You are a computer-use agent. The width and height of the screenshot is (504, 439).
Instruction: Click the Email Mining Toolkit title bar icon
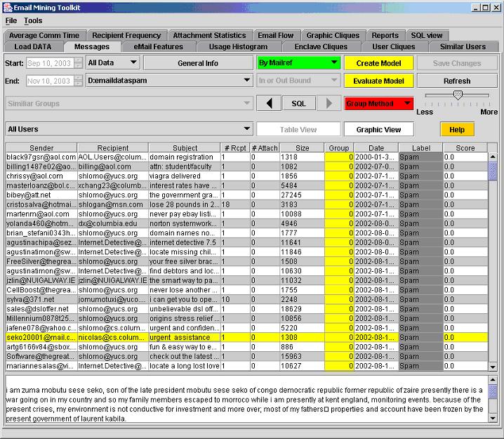[7, 7]
